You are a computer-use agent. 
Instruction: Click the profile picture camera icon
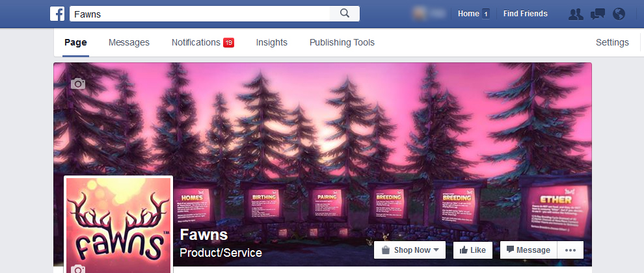(x=78, y=269)
